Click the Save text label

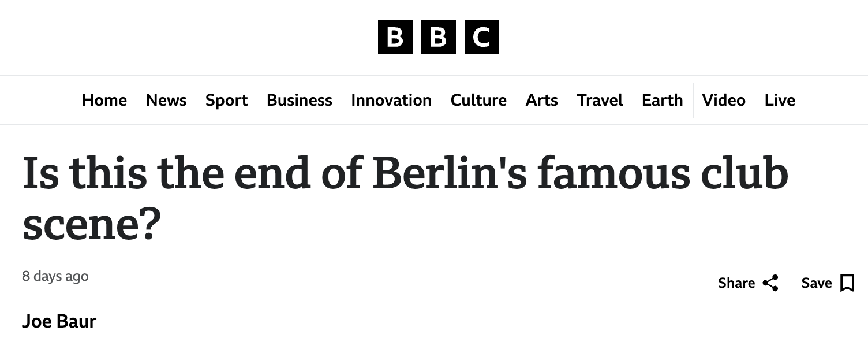pos(816,283)
